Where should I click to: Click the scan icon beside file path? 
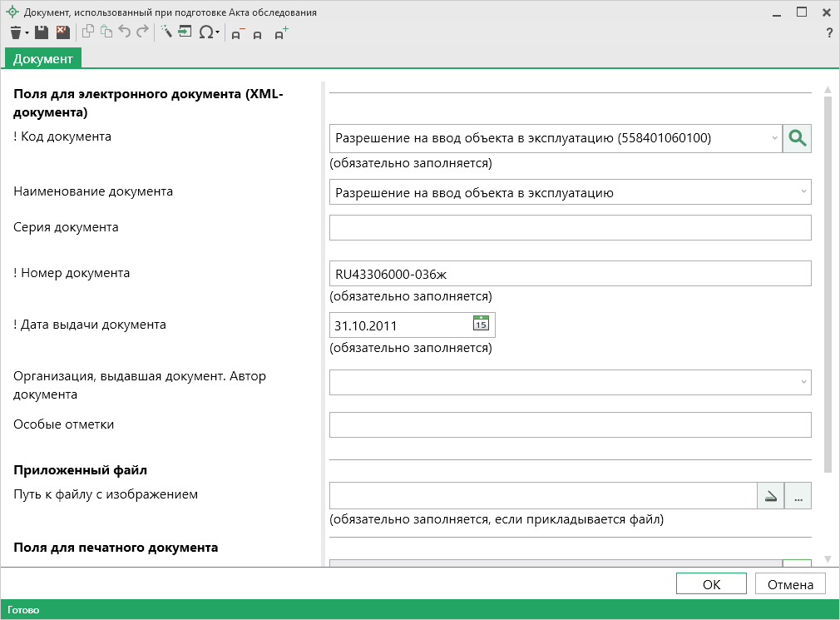[771, 496]
